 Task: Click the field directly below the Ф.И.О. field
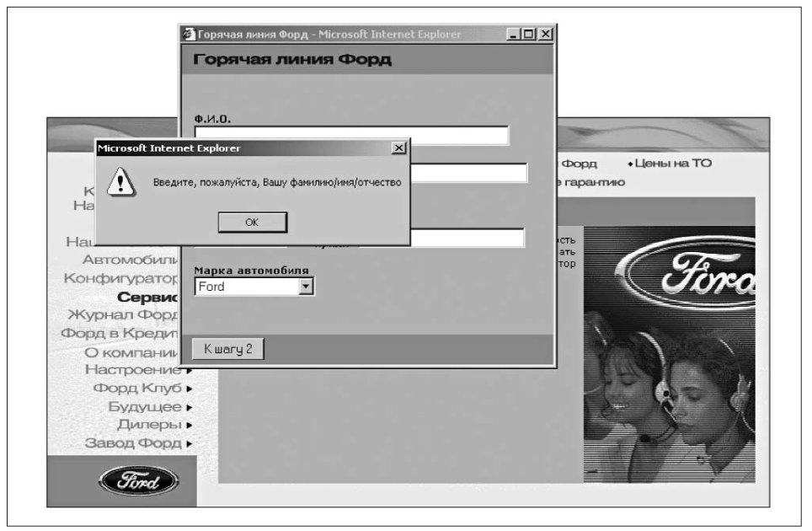coord(468,173)
